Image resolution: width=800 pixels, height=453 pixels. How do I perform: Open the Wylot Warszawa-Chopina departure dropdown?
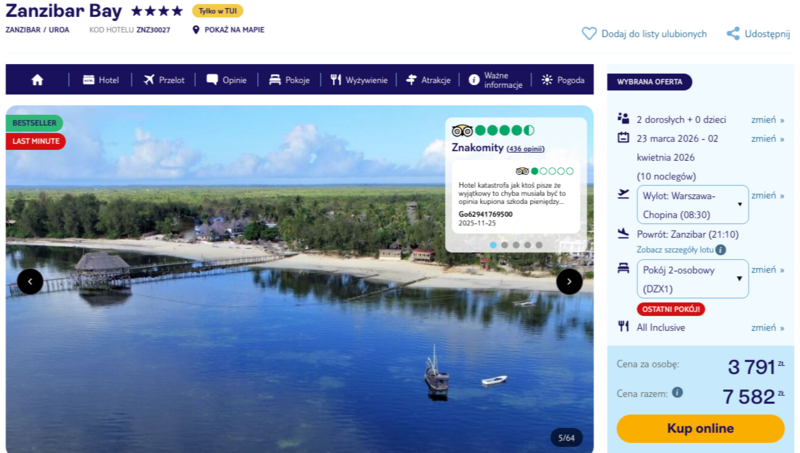coord(692,204)
